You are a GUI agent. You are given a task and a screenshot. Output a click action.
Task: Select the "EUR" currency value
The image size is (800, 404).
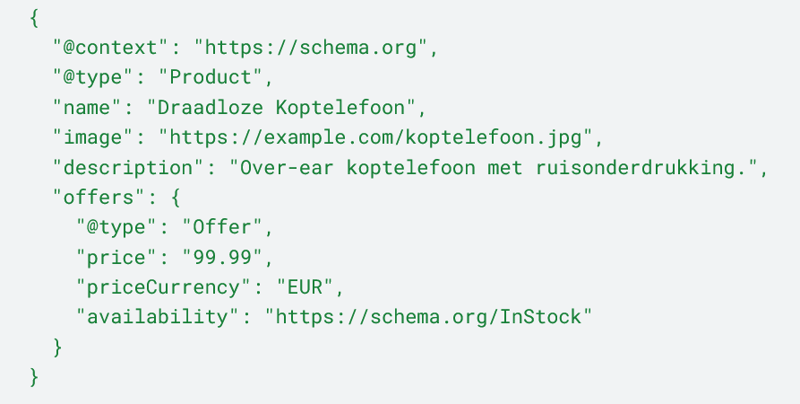[303, 287]
